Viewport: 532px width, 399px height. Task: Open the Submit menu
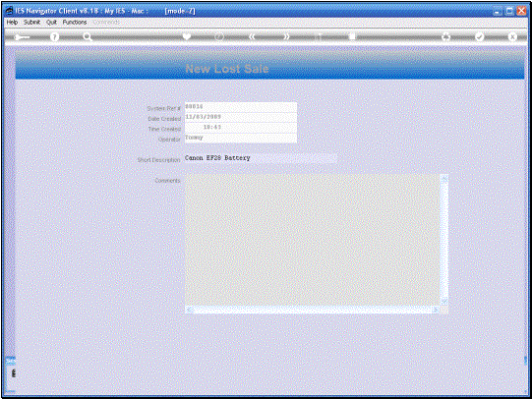tap(31, 22)
